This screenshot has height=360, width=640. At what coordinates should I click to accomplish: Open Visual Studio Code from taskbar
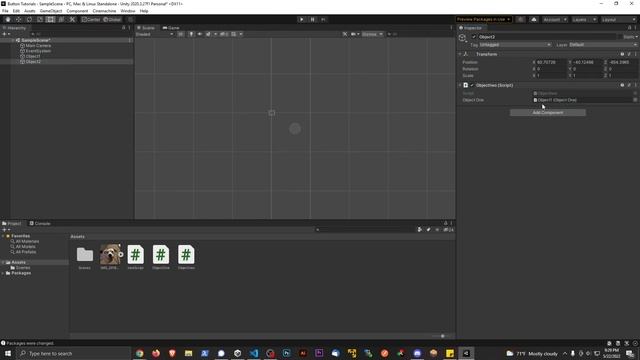coord(254,353)
